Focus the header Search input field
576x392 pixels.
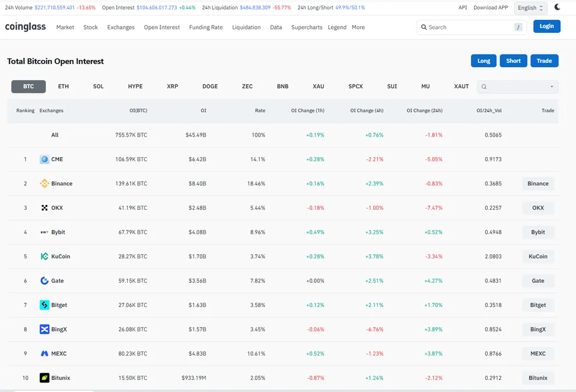[472, 27]
